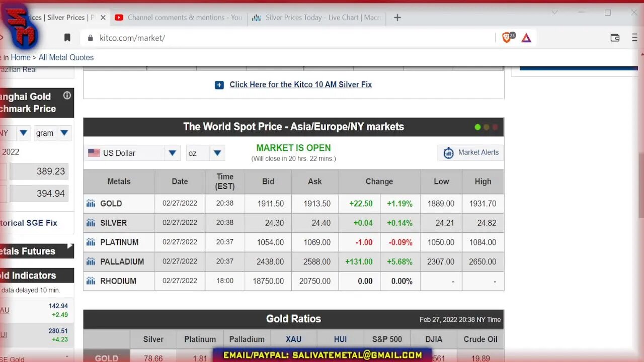Open Kitco 10 AM Silver Fix link

coord(300,84)
